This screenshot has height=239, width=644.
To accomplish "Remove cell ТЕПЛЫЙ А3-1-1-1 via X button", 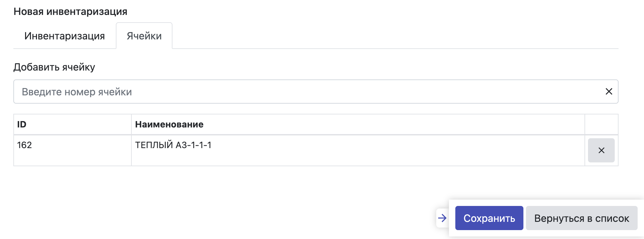I will tap(601, 150).
